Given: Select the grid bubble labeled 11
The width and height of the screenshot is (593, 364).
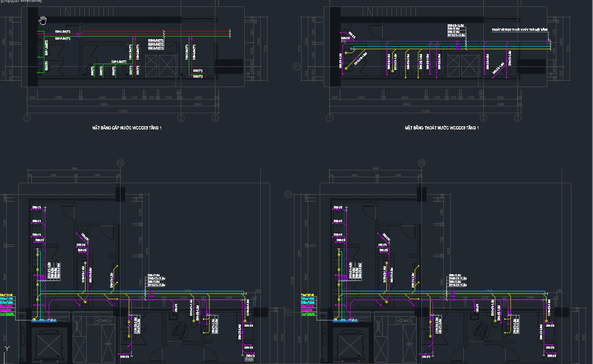Looking at the screenshot, I should [288, 195].
